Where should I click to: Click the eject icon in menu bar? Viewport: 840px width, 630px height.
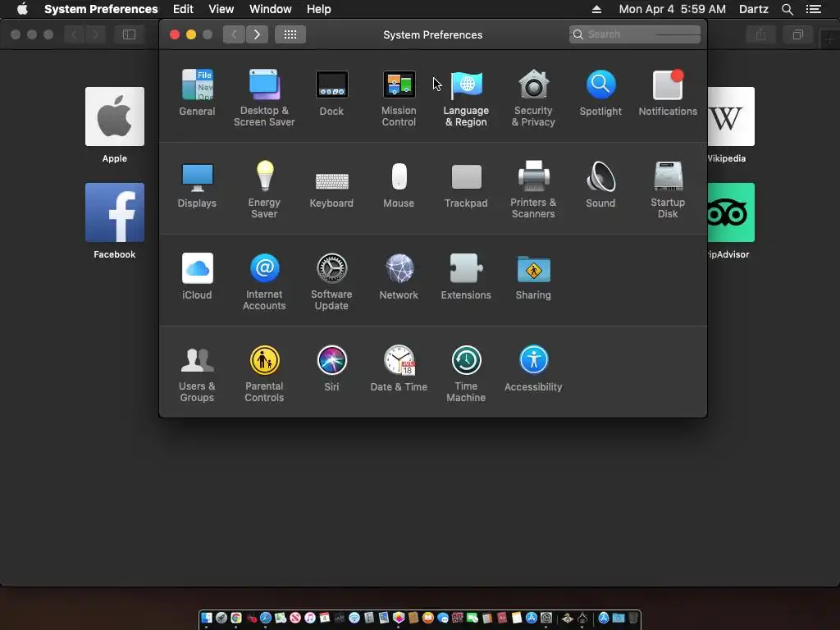click(596, 9)
